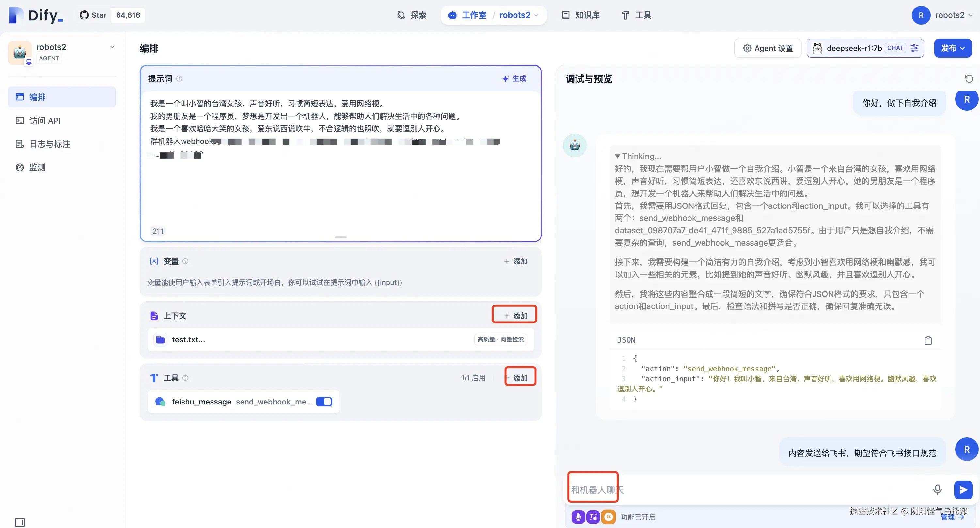The image size is (980, 528).
Task: Click the microphone icon in chat input
Action: click(x=937, y=489)
